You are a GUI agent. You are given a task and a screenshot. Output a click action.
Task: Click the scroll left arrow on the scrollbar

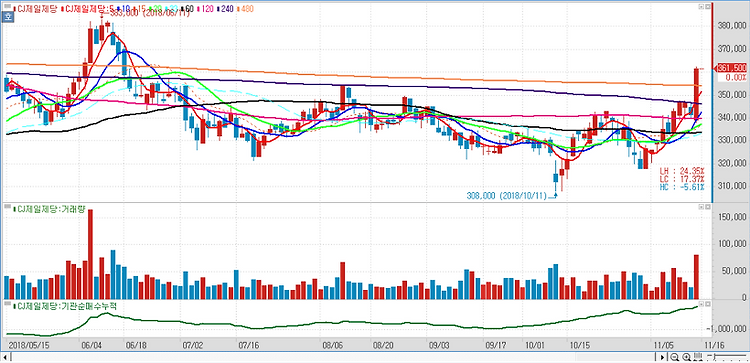pyautogui.click(x=5, y=357)
